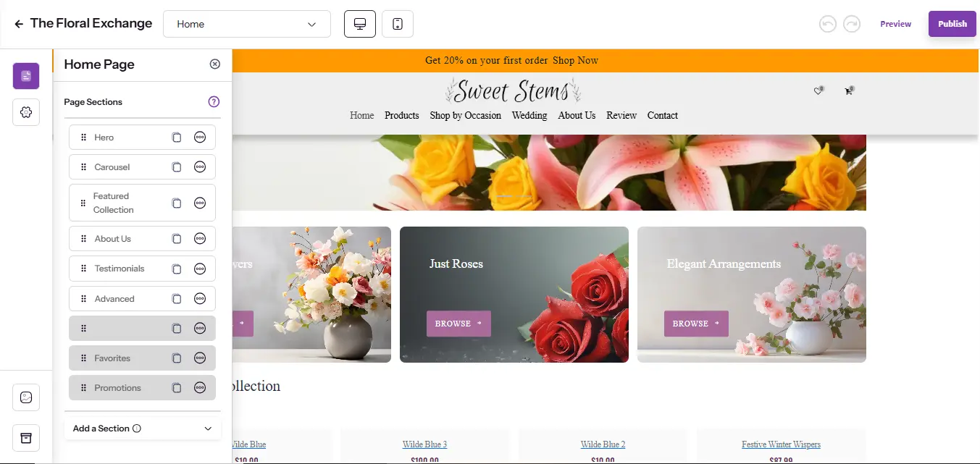
Task: Click Browse on the Just Roses card
Action: point(458,324)
